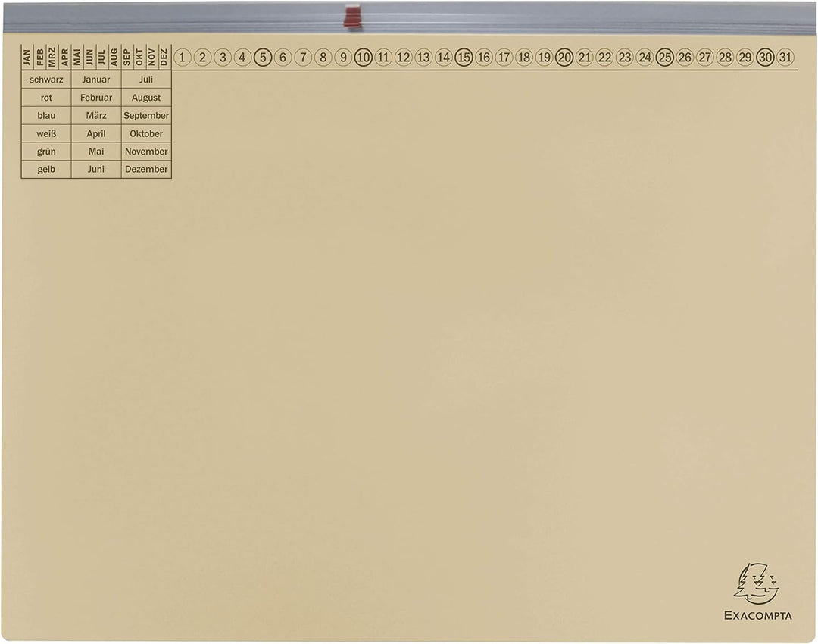Click the Exacompta brand name text
Screen dimensions: 818x644
[757, 615]
